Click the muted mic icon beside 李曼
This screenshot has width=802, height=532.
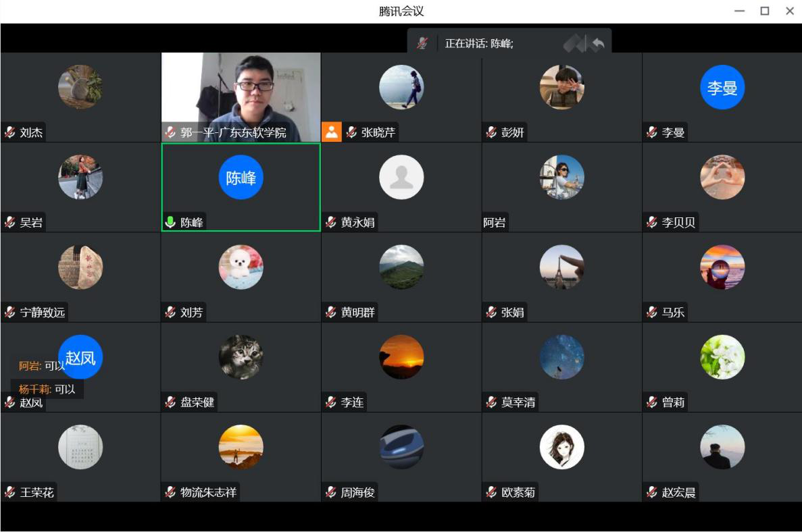[x=652, y=132]
